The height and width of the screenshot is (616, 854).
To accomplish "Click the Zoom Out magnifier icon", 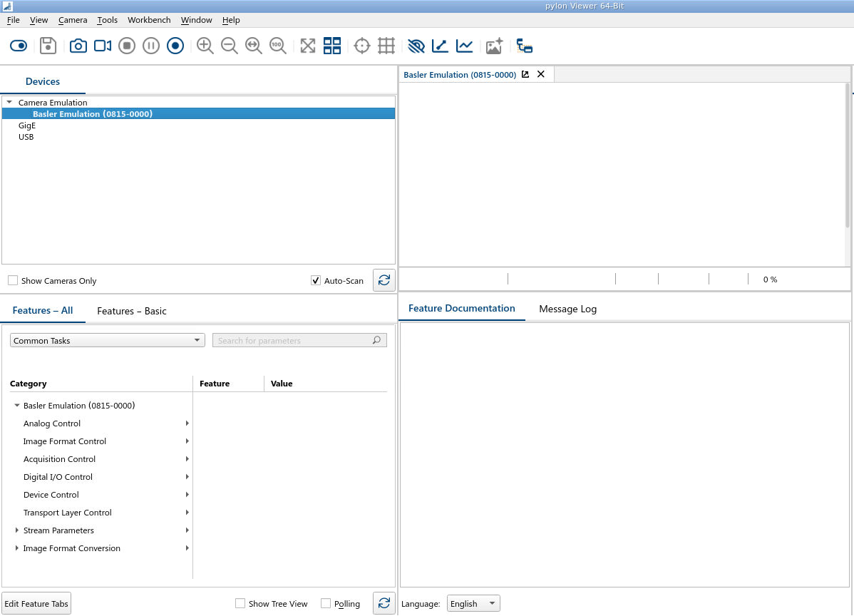I will tap(230, 46).
